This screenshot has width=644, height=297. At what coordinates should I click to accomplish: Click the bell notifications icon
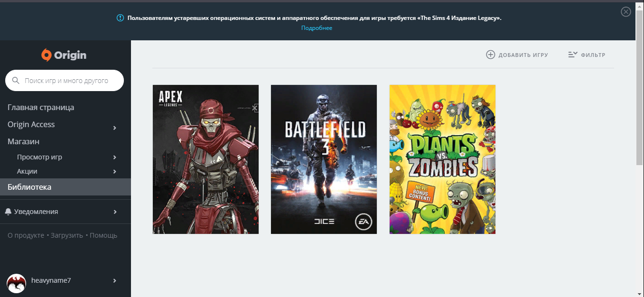pyautogui.click(x=8, y=212)
